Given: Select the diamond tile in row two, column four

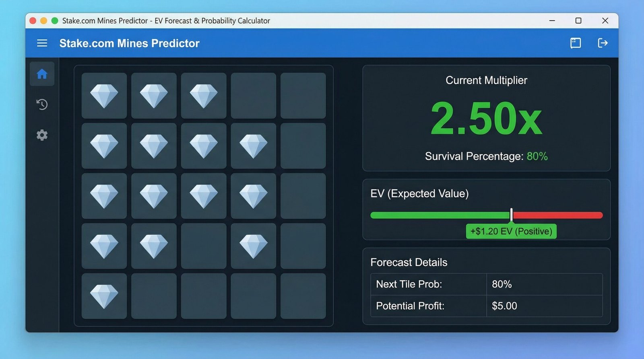Looking at the screenshot, I should tap(253, 146).
